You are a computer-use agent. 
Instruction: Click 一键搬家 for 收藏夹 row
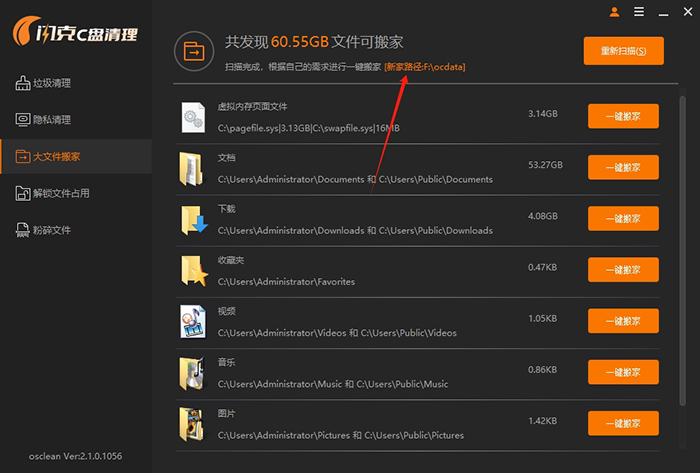click(623, 270)
